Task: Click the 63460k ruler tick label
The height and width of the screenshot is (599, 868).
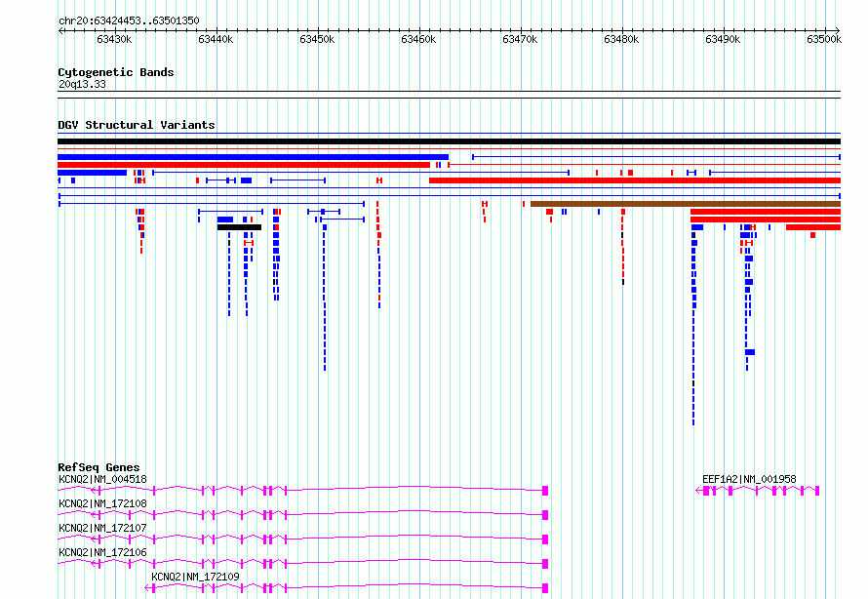Action: click(418, 39)
